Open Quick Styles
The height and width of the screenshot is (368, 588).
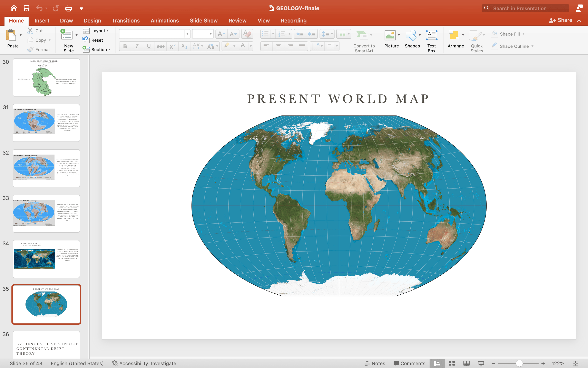(x=477, y=41)
